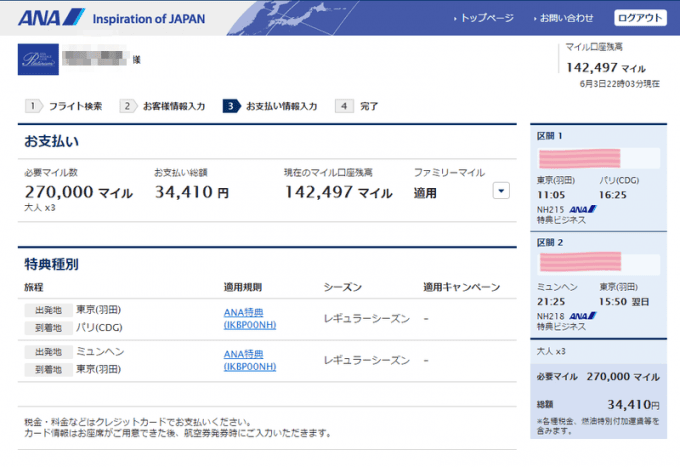
Task: Click the 区間 1 heading
Action: (x=549, y=136)
